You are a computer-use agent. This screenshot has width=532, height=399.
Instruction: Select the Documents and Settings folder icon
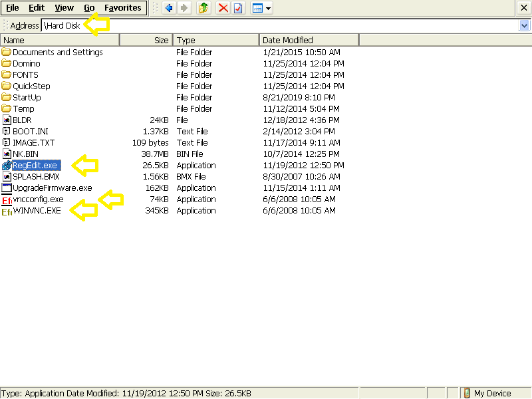(x=6, y=52)
